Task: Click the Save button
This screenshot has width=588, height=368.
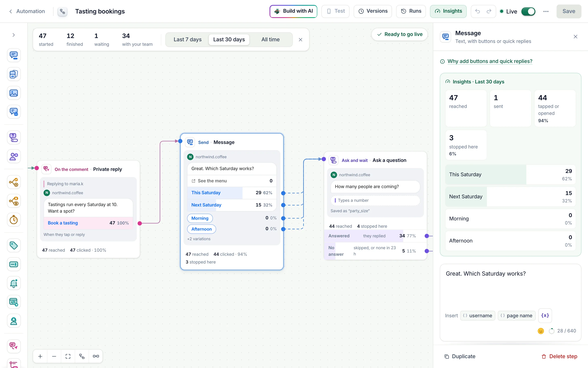Action: (x=569, y=11)
